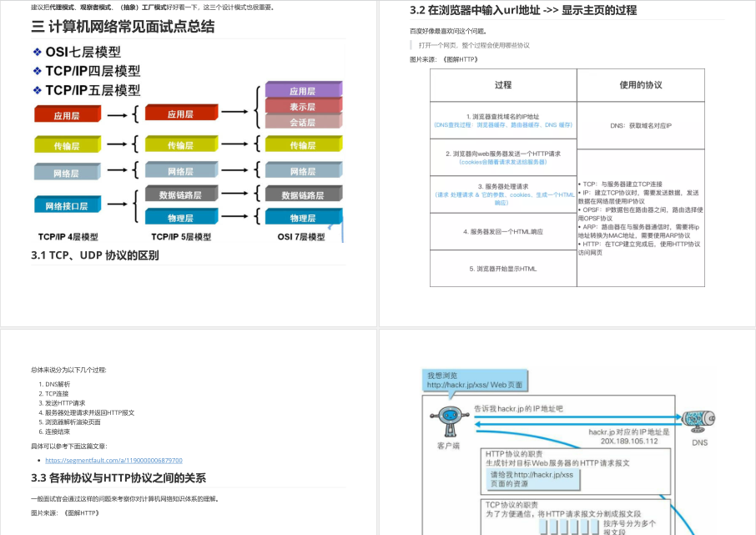Click the ARP bullet about MAC地址 conversion
Image resolution: width=756 pixels, height=535 pixels.
638,231
